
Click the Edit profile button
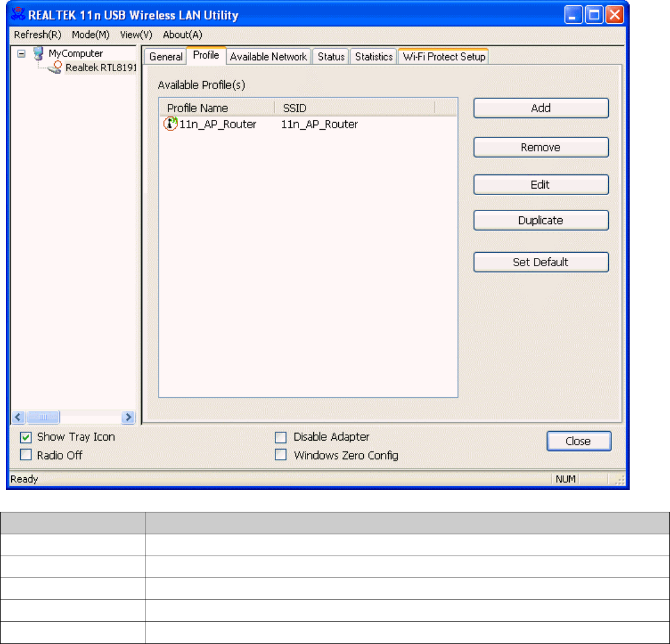[541, 184]
